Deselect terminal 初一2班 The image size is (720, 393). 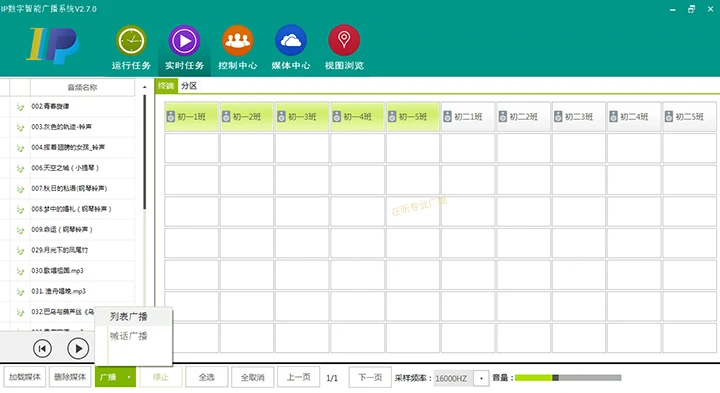[x=247, y=117]
